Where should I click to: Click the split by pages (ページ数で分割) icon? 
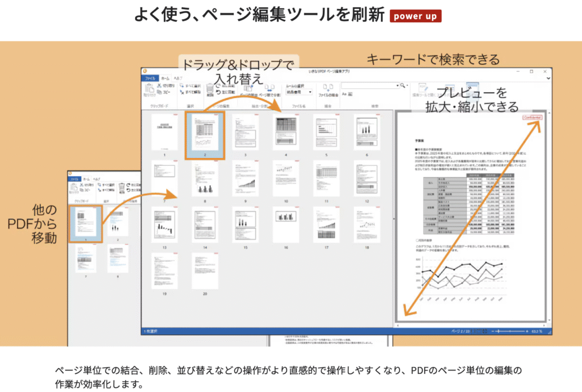pos(269,88)
